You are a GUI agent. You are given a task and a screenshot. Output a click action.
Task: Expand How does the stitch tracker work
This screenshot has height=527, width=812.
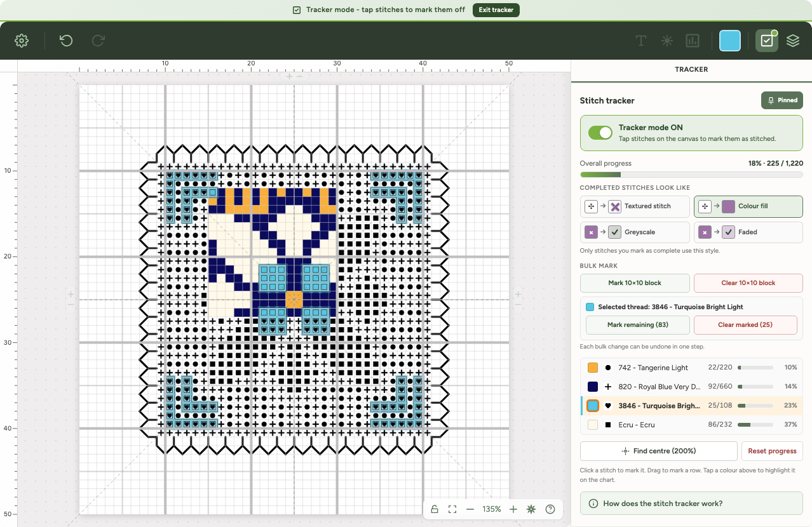[x=691, y=504]
